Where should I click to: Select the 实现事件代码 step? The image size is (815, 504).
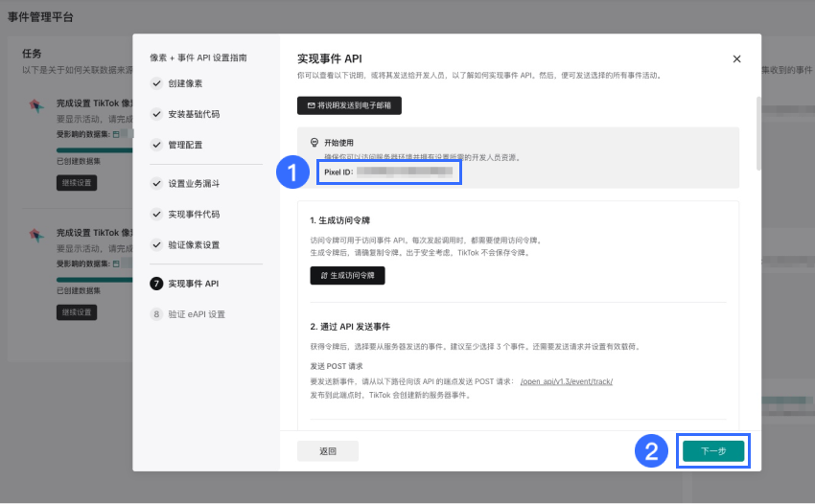click(194, 214)
